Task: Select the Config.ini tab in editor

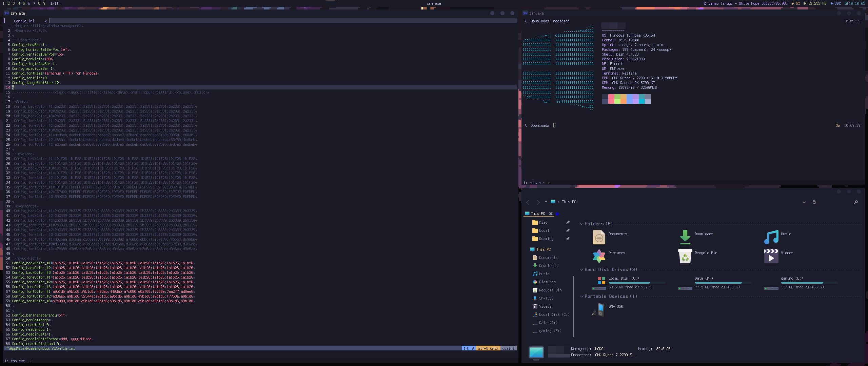Action: click(24, 21)
